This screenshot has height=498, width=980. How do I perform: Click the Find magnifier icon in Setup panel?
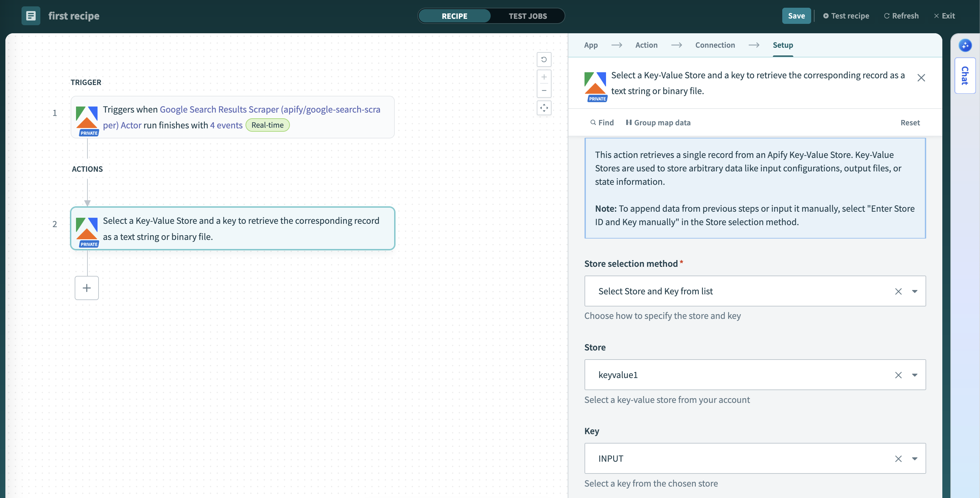click(x=594, y=122)
